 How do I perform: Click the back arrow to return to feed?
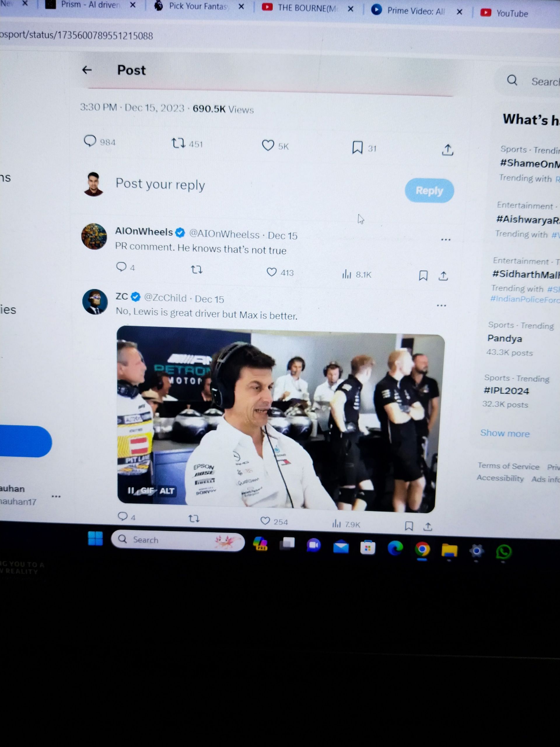(87, 70)
